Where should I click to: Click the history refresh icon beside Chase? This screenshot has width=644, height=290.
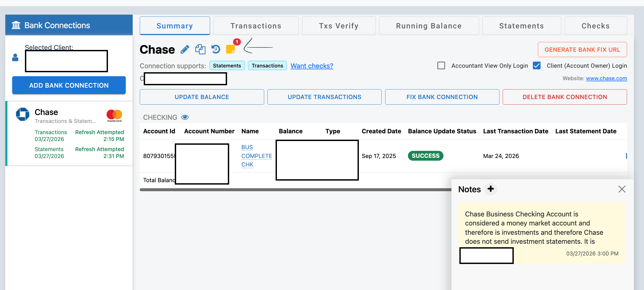coord(216,49)
